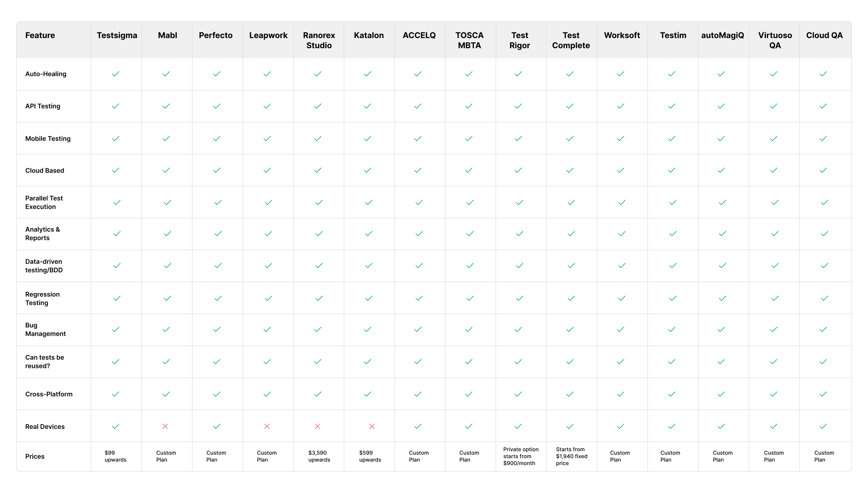Image resolution: width=868 pixels, height=493 pixels.
Task: Click Cloud QA's checkmark for API Testing
Action: pos(823,106)
